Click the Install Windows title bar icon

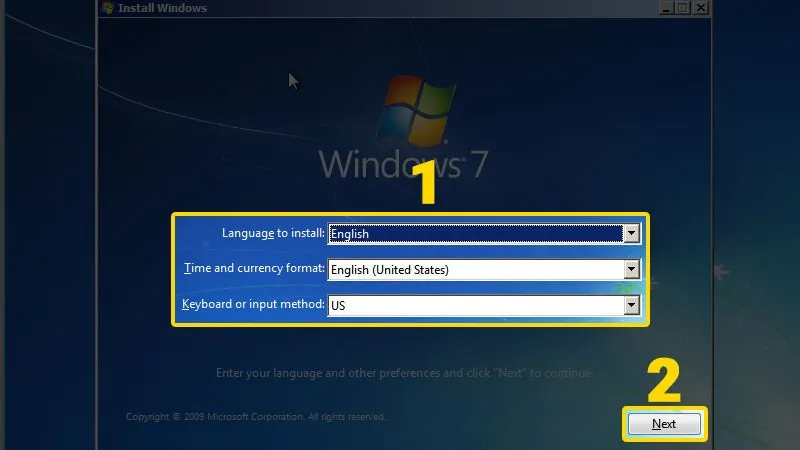107,8
